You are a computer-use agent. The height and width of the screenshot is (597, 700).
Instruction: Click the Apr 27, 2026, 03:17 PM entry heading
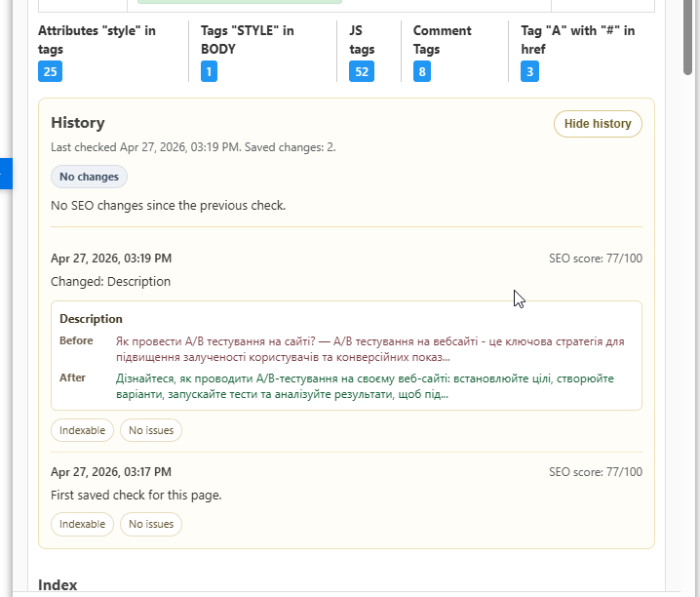click(x=111, y=471)
